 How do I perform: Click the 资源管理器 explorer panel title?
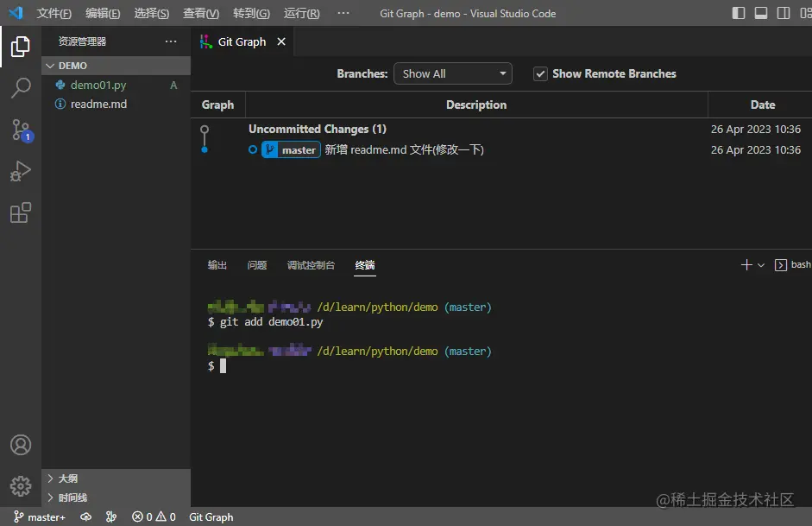[82, 41]
